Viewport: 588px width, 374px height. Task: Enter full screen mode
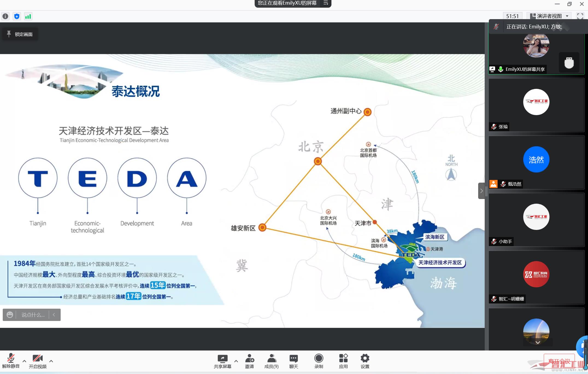coord(580,16)
